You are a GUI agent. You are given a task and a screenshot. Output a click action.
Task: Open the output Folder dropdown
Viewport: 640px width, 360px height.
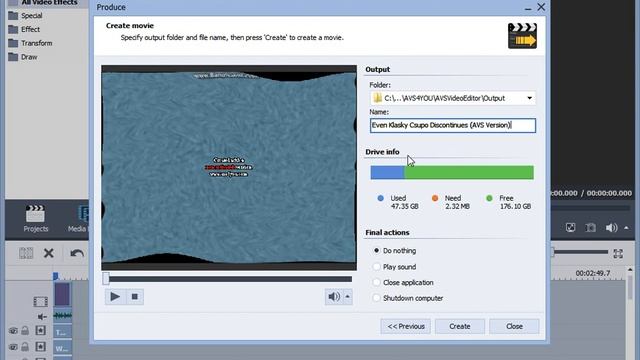529,98
